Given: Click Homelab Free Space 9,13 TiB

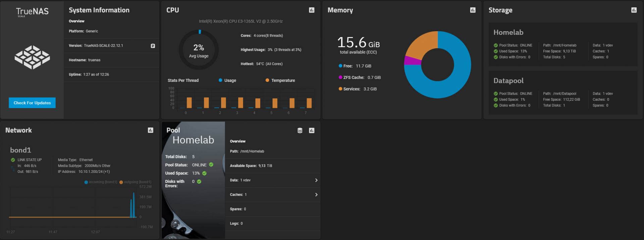Looking at the screenshot, I should tap(559, 51).
